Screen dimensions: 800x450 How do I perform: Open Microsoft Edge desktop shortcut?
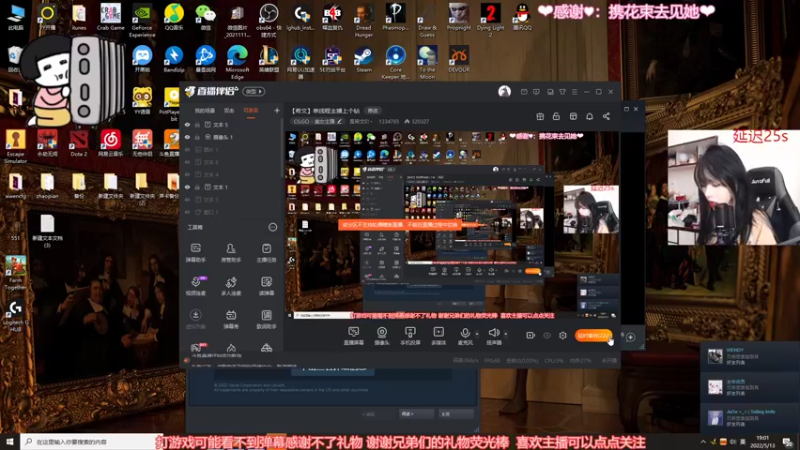click(x=237, y=62)
